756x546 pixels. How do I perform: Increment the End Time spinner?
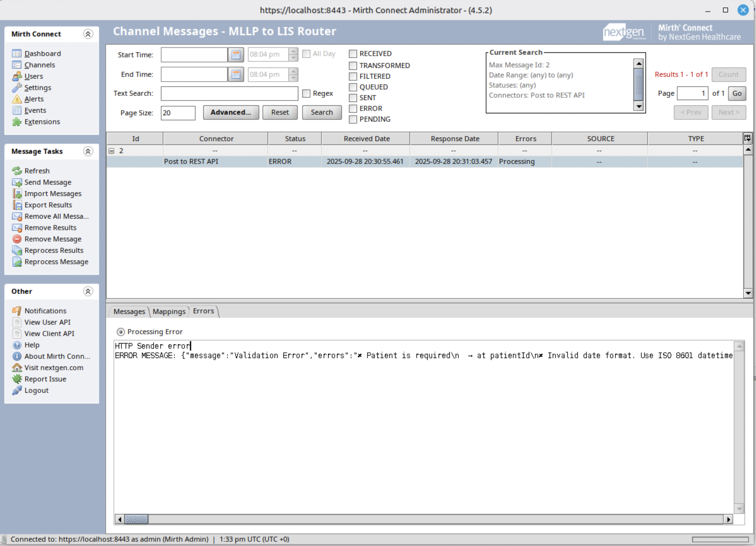tap(293, 71)
